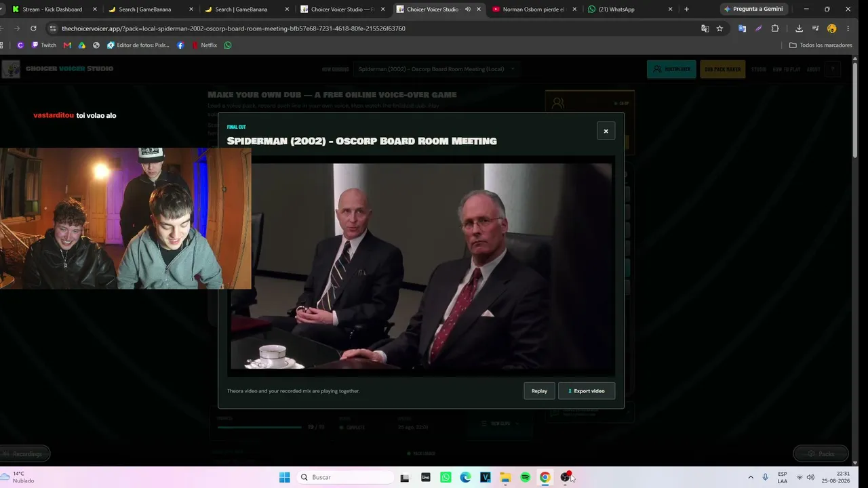This screenshot has width=868, height=488.
Task: Open the Todos los marcadores folder
Action: 821,45
